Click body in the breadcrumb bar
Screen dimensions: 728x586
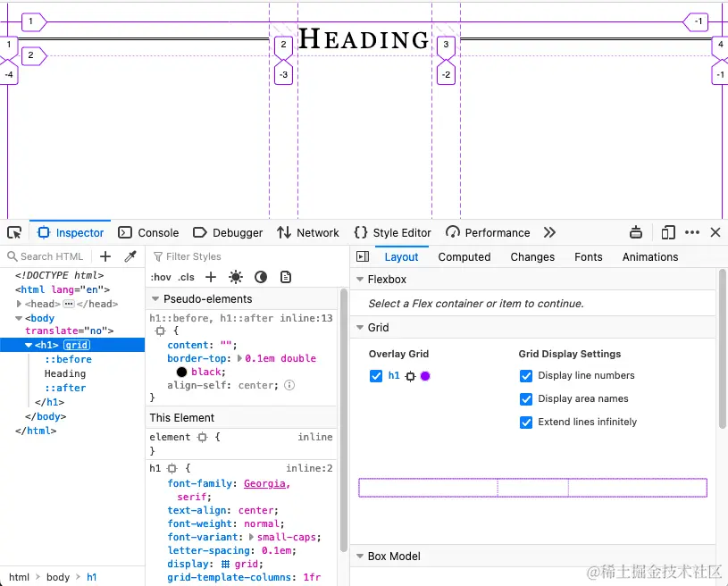(58, 577)
